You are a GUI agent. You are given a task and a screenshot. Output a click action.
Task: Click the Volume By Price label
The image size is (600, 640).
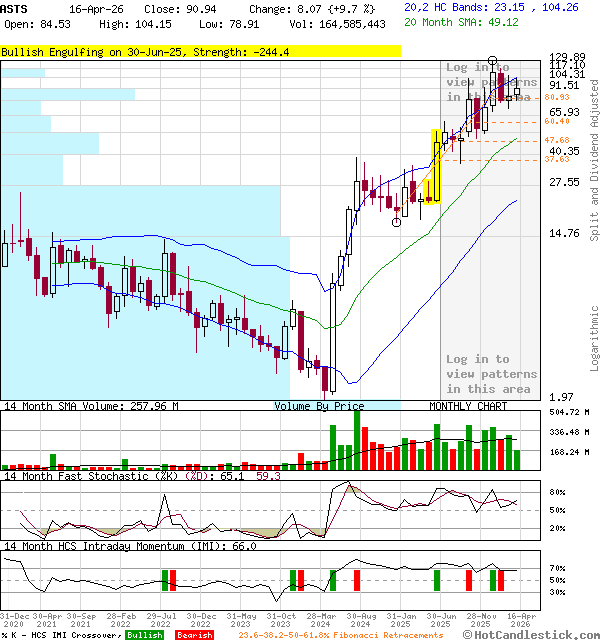(x=319, y=406)
